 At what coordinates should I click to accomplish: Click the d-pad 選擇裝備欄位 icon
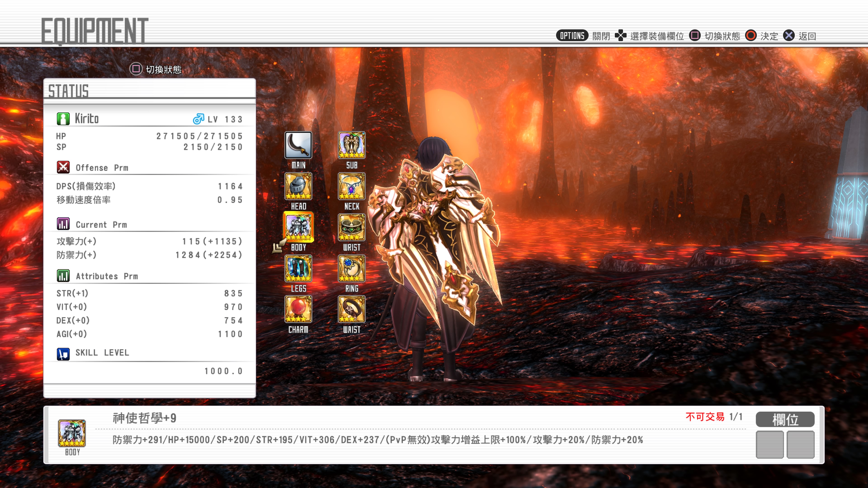620,36
